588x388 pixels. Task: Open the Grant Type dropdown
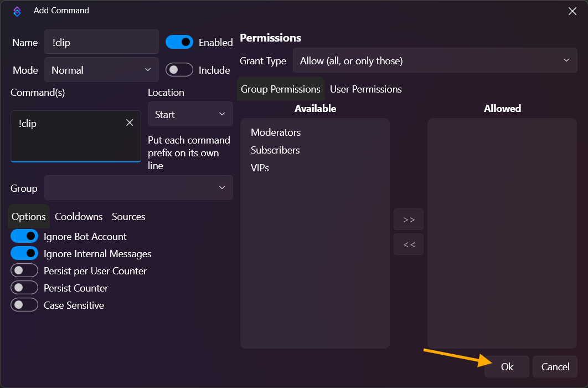tap(435, 60)
